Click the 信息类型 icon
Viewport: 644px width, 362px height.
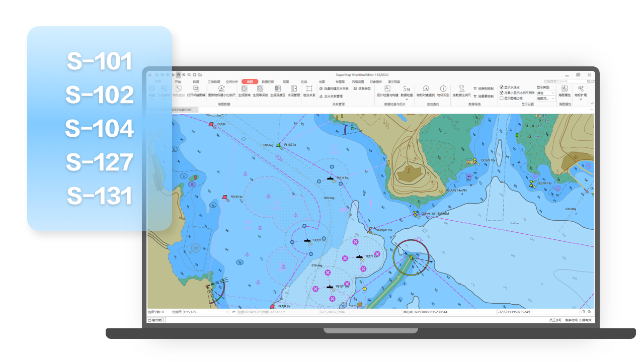point(355,88)
